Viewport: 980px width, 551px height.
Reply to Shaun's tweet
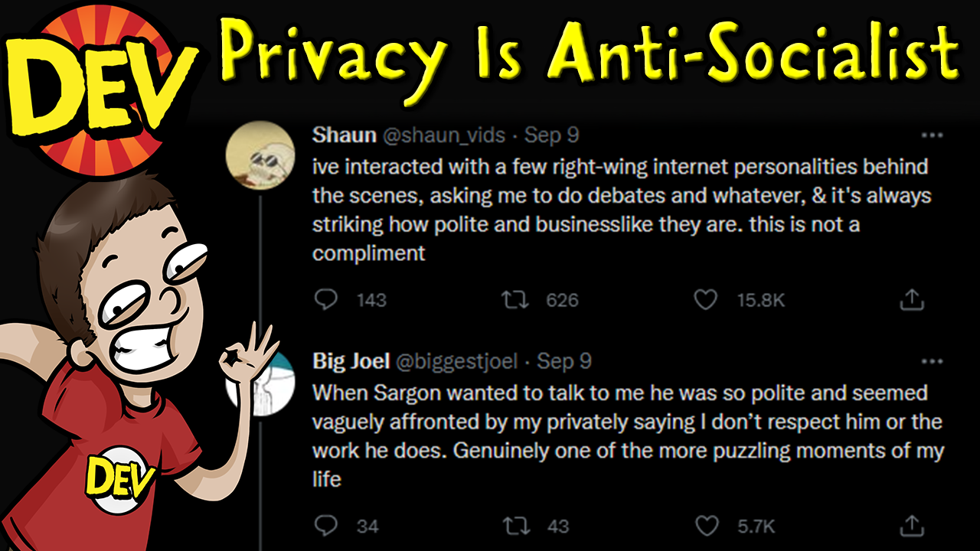point(327,300)
